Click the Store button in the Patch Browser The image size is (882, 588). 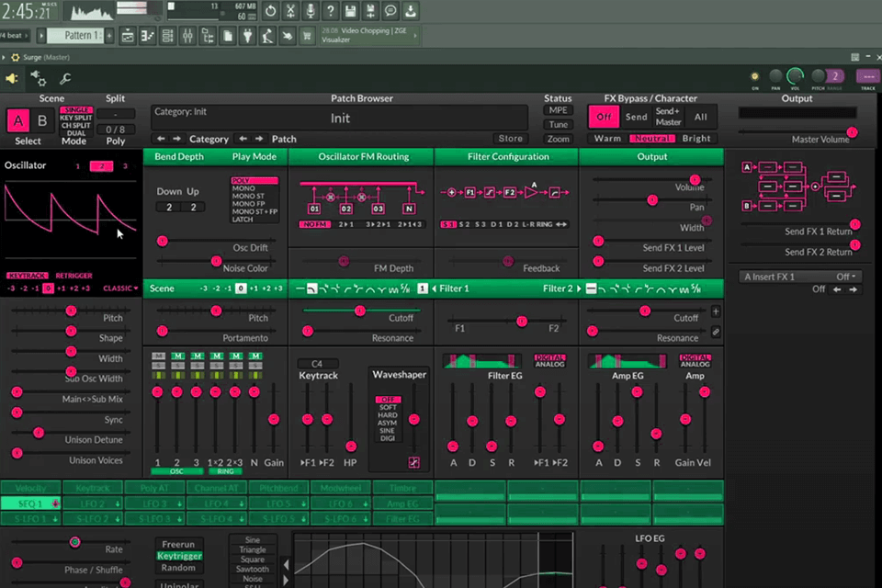[x=513, y=138]
